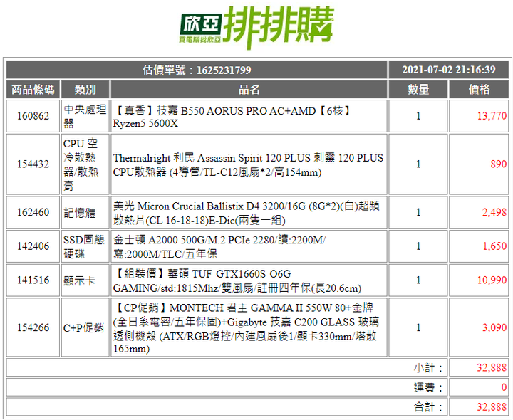Click the 合計 amount 32,888
This screenshot has width=513, height=420.
pyautogui.click(x=492, y=407)
